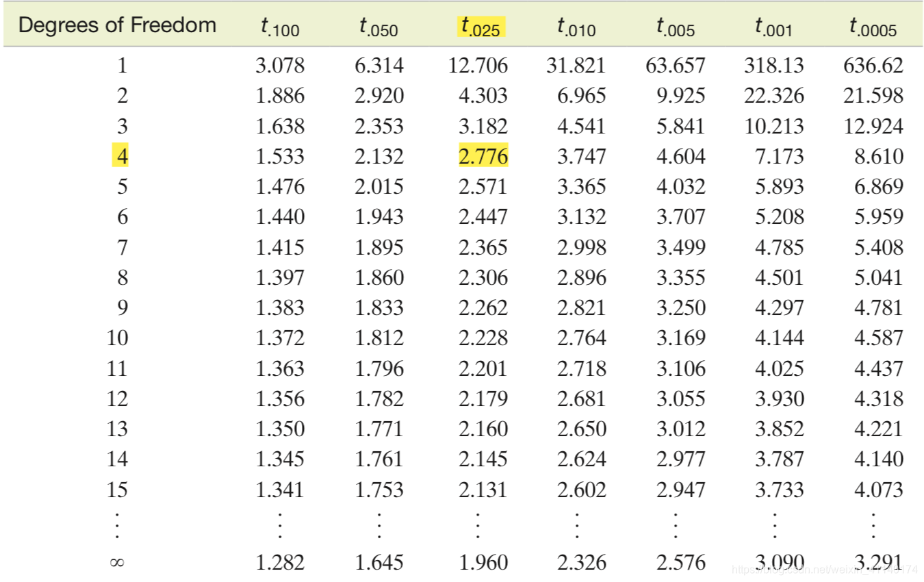The width and height of the screenshot is (924, 582).
Task: Select the value 1.753 in row 15
Action: 379,490
